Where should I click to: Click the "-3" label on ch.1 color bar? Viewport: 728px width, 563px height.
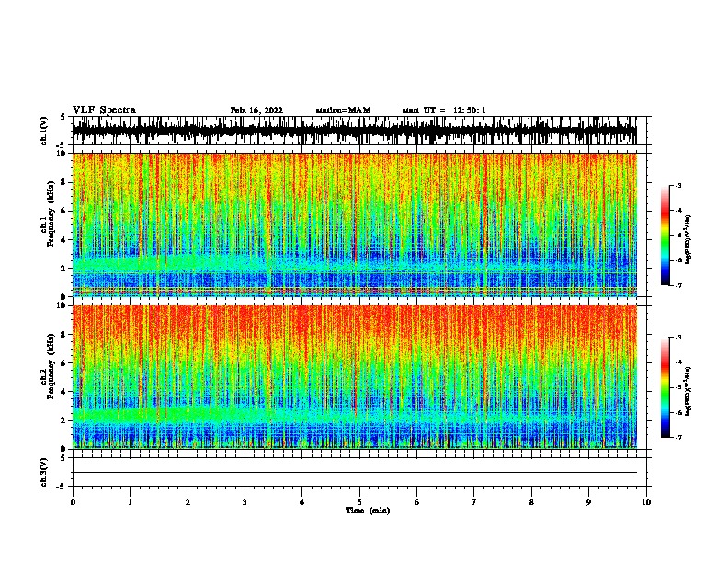coord(677,185)
